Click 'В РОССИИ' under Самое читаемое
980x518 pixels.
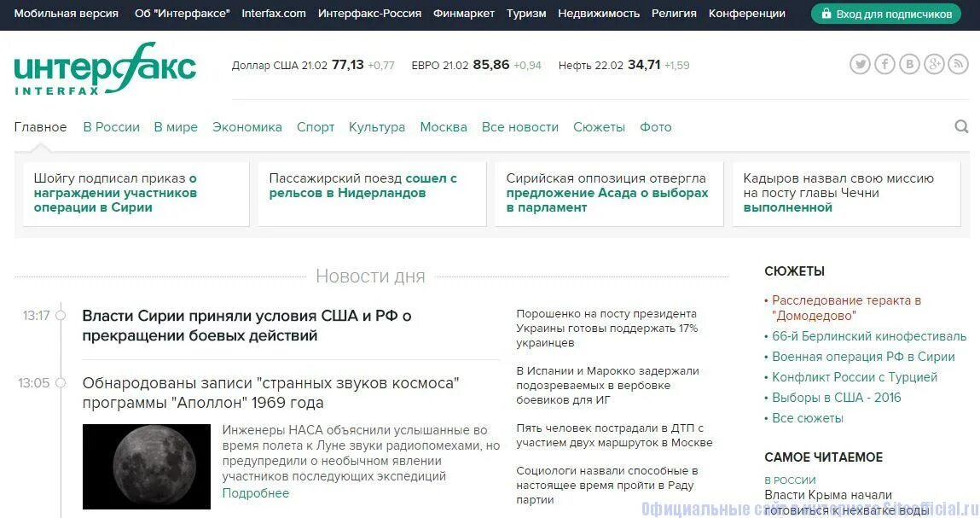pos(790,480)
